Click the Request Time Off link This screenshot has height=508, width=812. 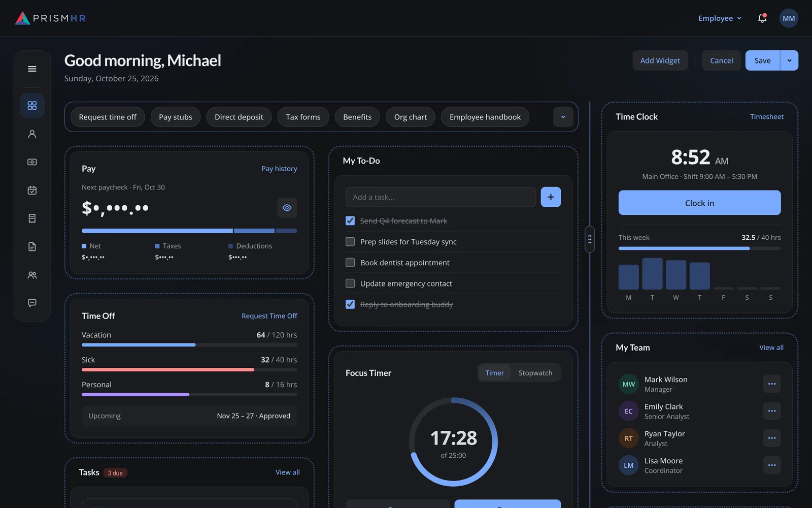click(269, 316)
